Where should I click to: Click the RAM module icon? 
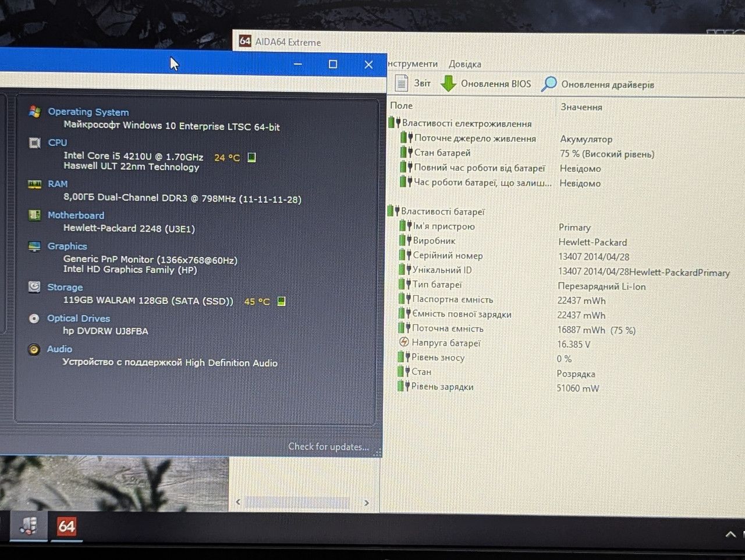tap(35, 184)
